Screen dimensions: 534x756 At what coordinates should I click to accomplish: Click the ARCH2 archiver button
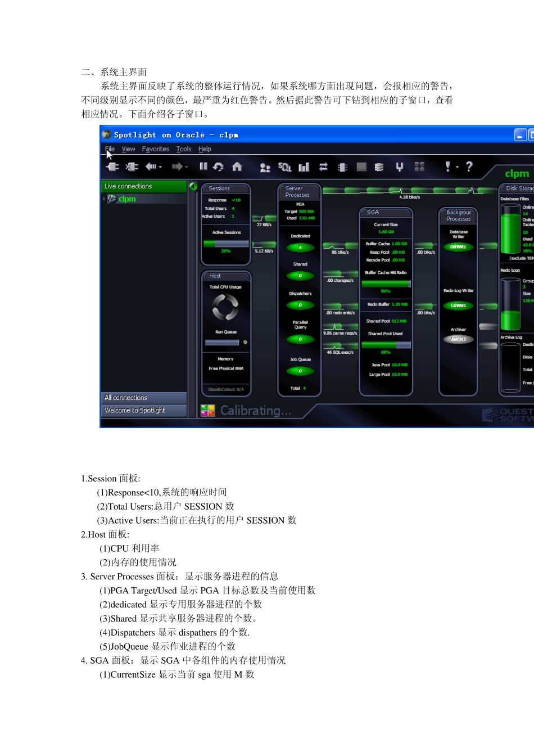pos(458,339)
